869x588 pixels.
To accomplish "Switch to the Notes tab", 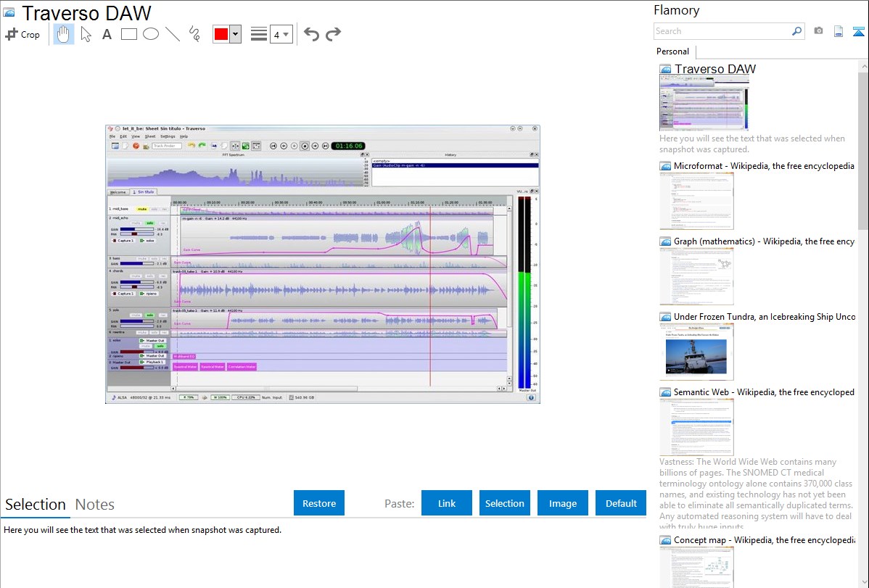I will 95,504.
